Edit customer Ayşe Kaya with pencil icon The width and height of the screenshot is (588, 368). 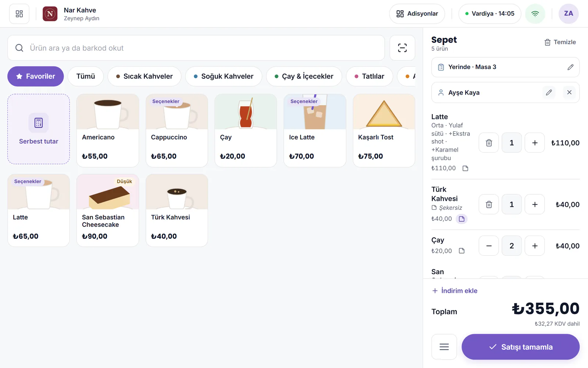tap(549, 92)
